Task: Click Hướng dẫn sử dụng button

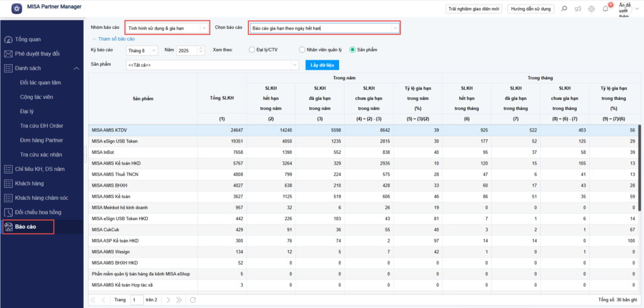Action: point(531,9)
